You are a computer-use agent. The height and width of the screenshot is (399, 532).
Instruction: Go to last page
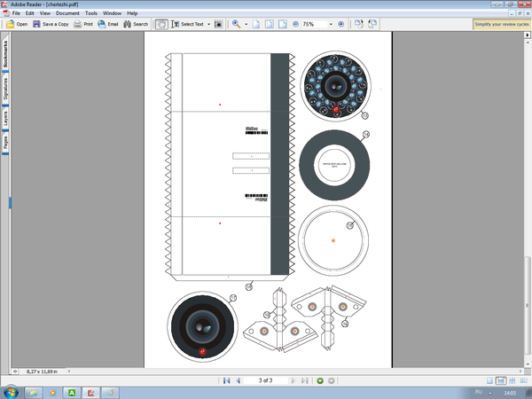[x=305, y=380]
